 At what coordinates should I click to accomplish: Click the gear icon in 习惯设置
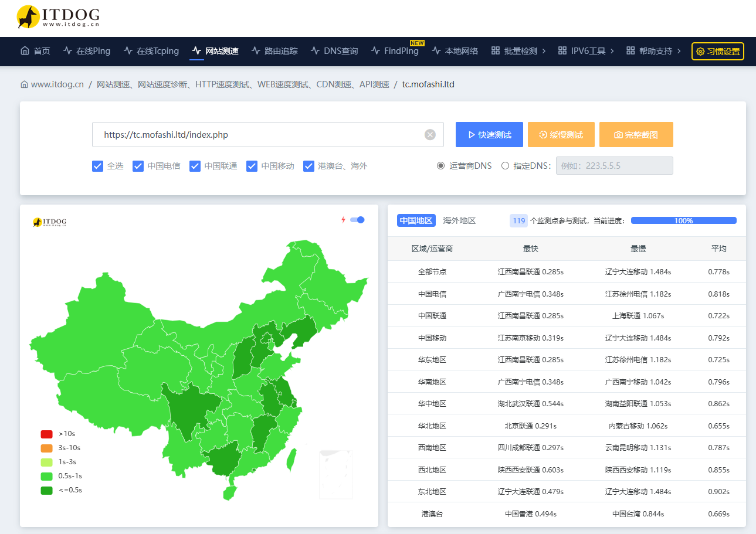click(x=700, y=52)
